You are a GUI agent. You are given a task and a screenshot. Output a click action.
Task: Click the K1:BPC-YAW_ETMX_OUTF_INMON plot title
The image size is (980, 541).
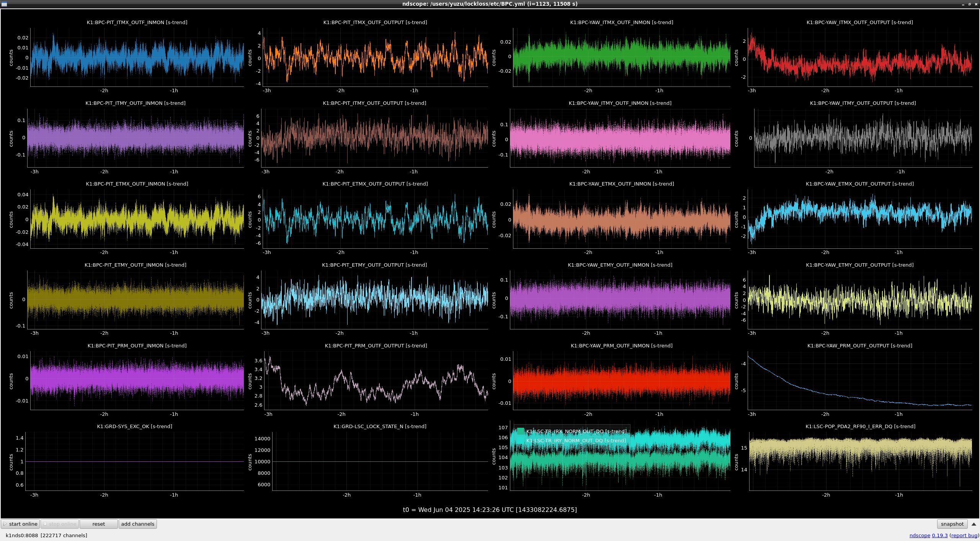pos(621,184)
